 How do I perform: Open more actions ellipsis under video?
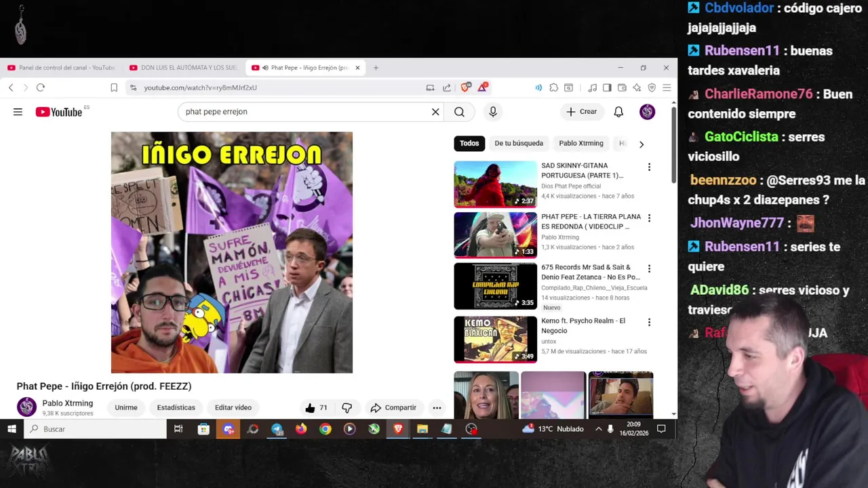click(437, 407)
